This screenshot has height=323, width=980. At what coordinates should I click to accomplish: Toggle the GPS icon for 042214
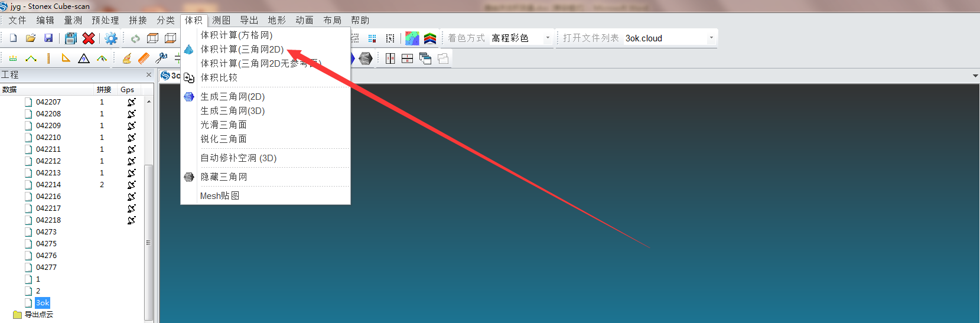[x=131, y=185]
